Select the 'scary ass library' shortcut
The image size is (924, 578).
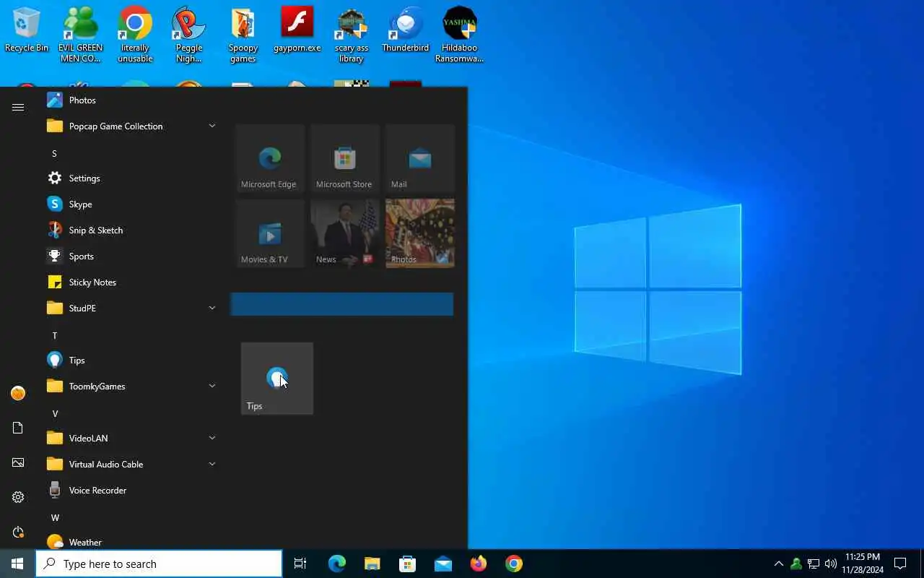coord(352,35)
